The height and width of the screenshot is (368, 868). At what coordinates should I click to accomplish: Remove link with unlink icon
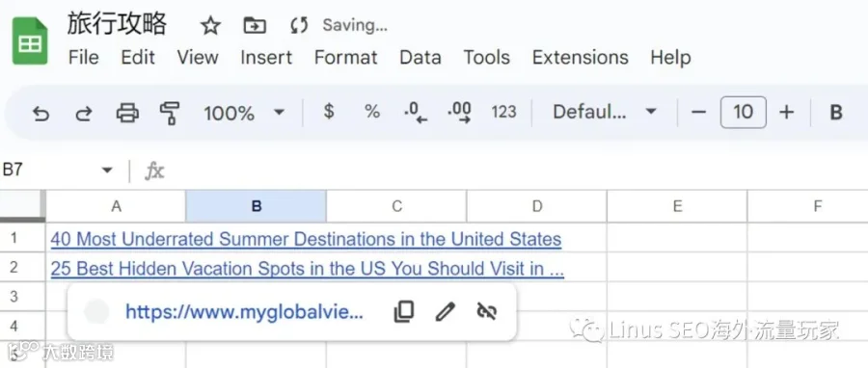pos(487,311)
